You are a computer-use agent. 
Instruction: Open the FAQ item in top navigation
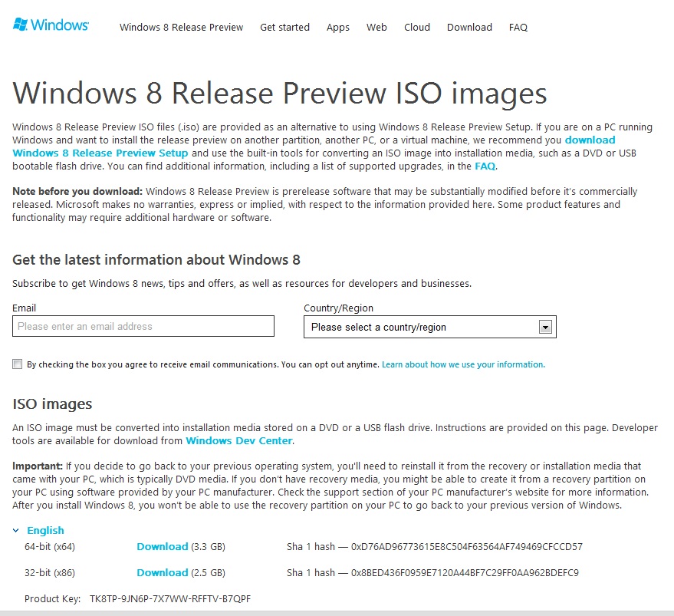pos(518,27)
